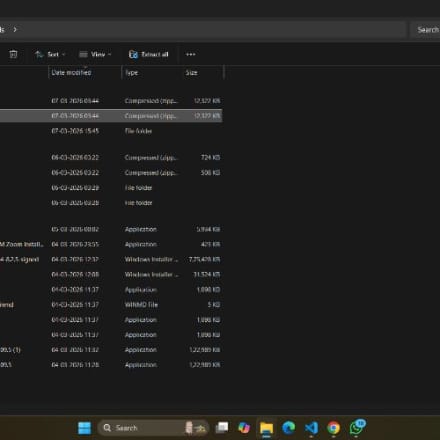The height and width of the screenshot is (440, 440).
Task: Click the 5 KB size cell
Action: [214, 305]
